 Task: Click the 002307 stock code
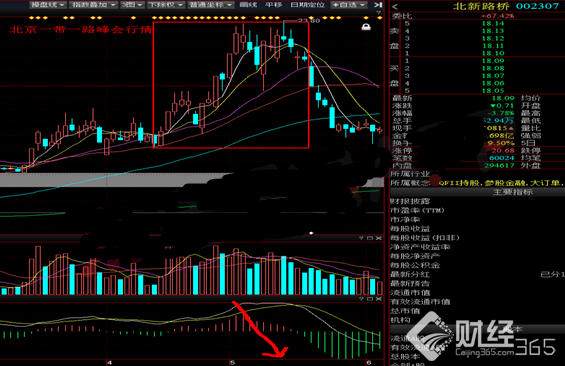pos(537,6)
